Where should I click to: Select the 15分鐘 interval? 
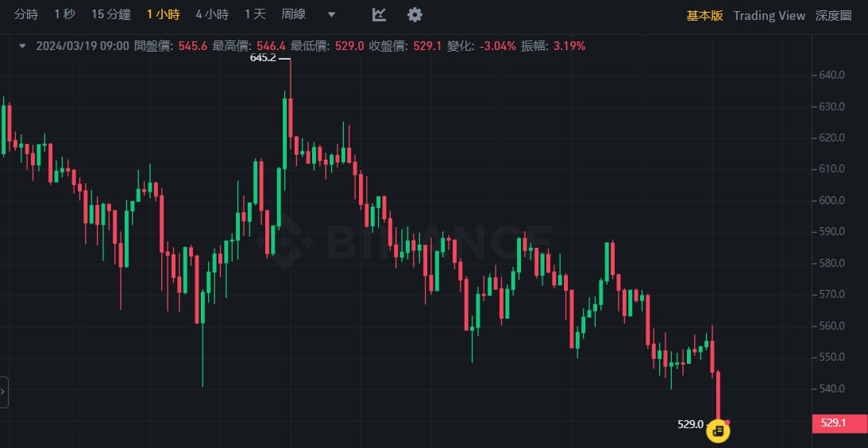111,15
